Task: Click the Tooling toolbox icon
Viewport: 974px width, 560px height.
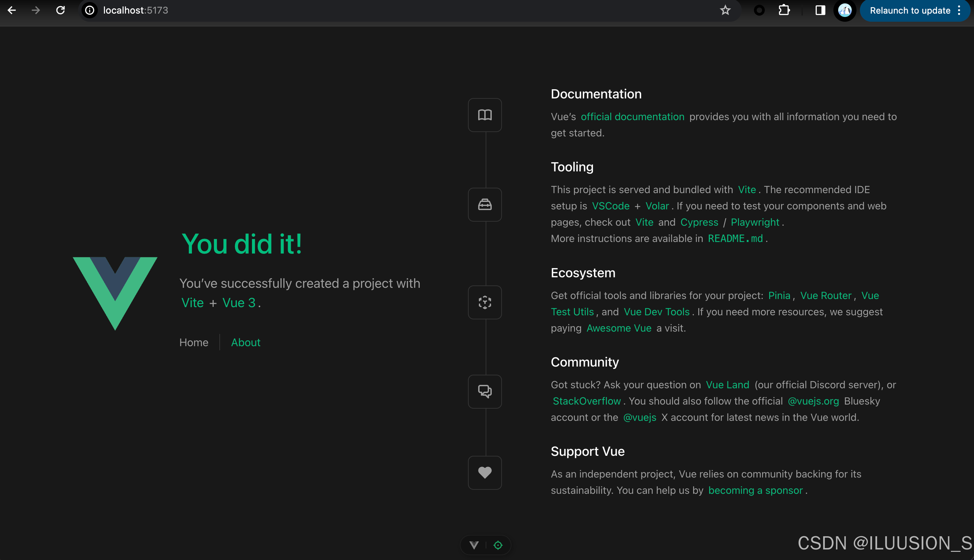Action: tap(485, 205)
